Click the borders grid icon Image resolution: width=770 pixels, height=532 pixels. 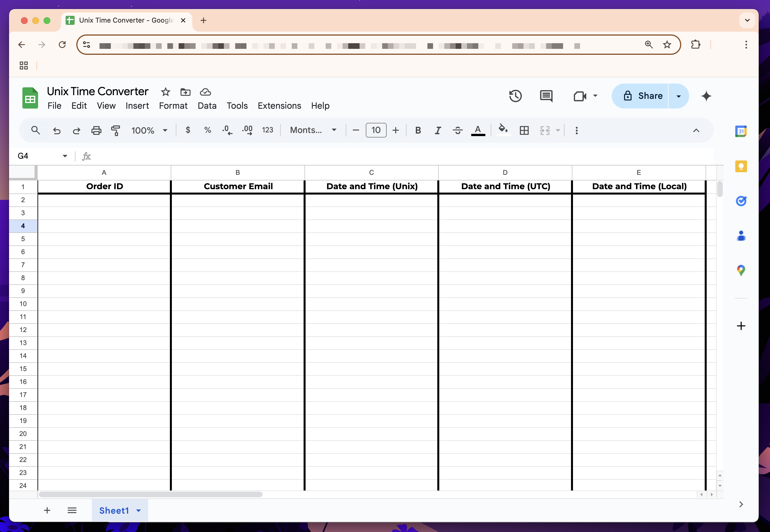524,130
